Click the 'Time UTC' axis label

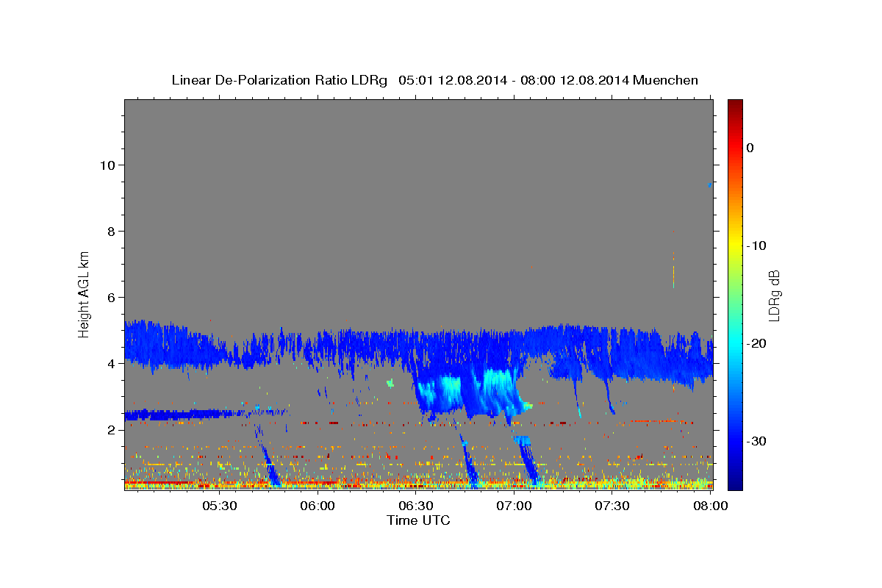[x=418, y=520]
